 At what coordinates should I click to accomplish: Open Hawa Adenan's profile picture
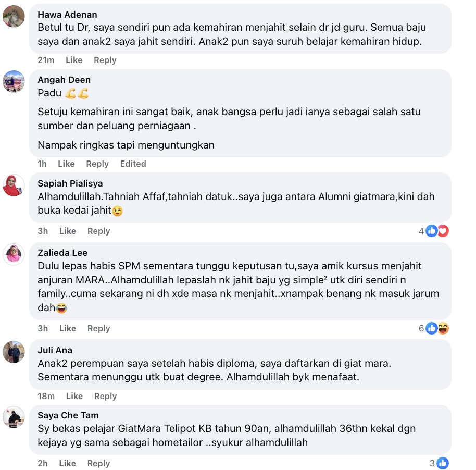click(14, 16)
